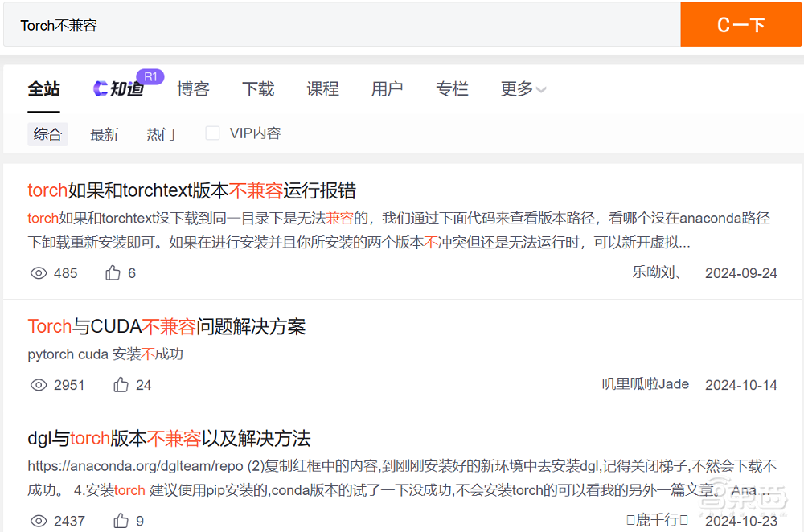Expand the 更多 dropdown menu
The width and height of the screenshot is (804, 532).
click(x=522, y=89)
